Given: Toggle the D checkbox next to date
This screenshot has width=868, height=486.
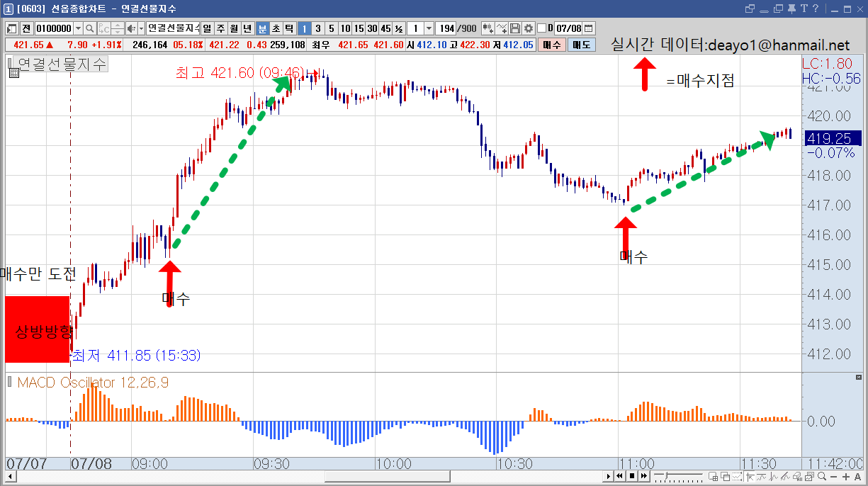Looking at the screenshot, I should pos(542,28).
